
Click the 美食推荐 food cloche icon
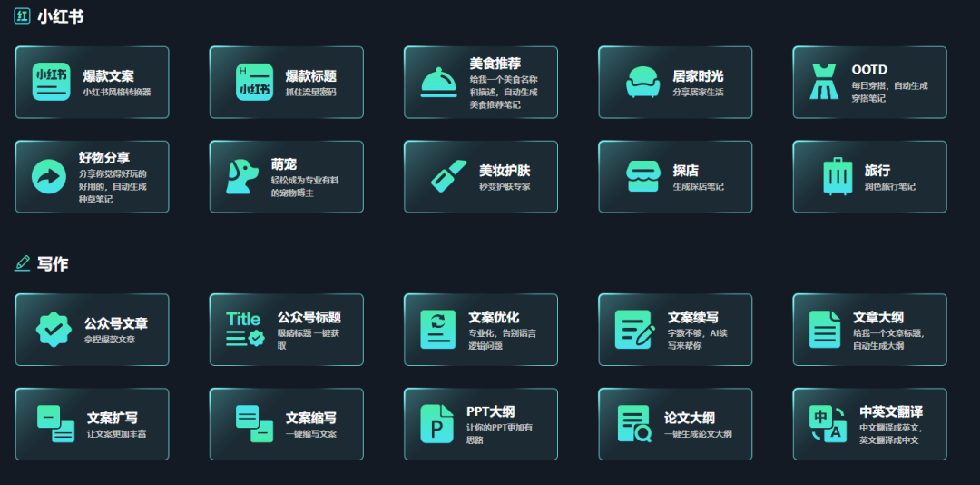(x=439, y=83)
